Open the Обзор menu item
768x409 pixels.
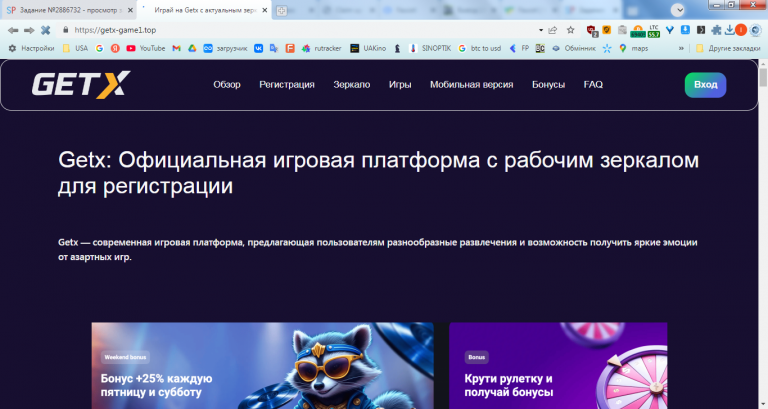point(227,85)
